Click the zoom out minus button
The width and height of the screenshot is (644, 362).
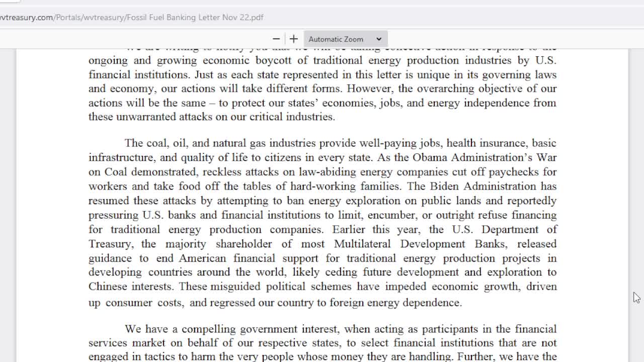click(276, 39)
